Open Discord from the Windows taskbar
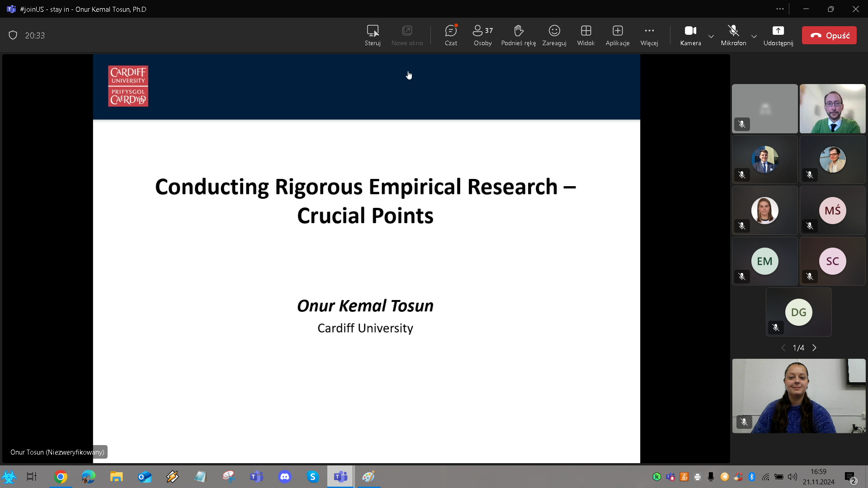The height and width of the screenshot is (488, 868). pos(285,477)
